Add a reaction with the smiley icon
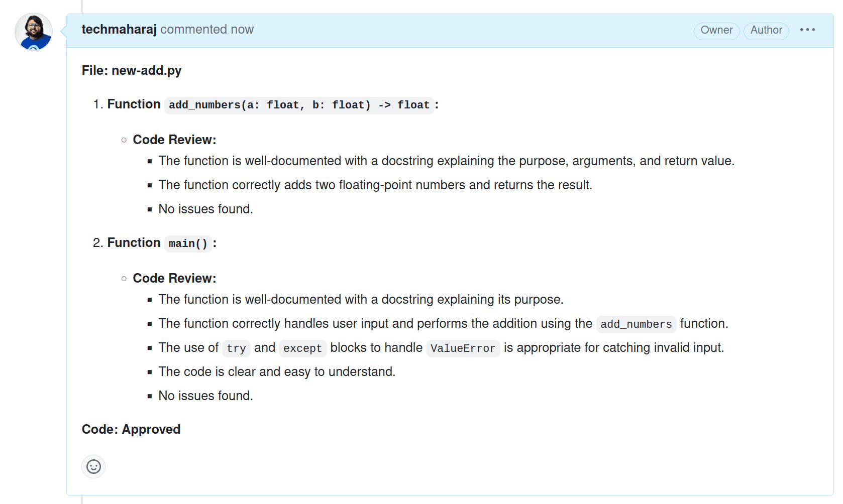 pyautogui.click(x=93, y=467)
